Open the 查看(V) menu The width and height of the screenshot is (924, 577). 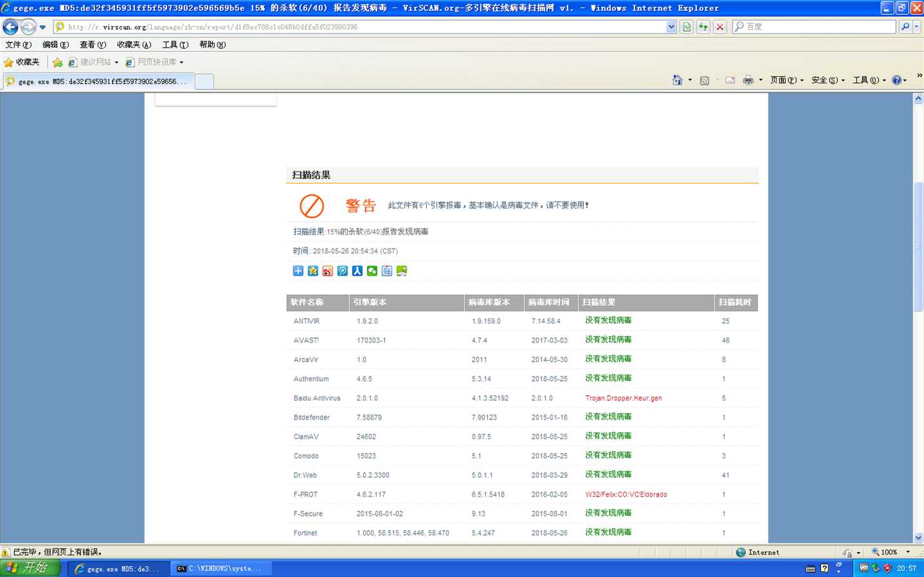pos(93,45)
